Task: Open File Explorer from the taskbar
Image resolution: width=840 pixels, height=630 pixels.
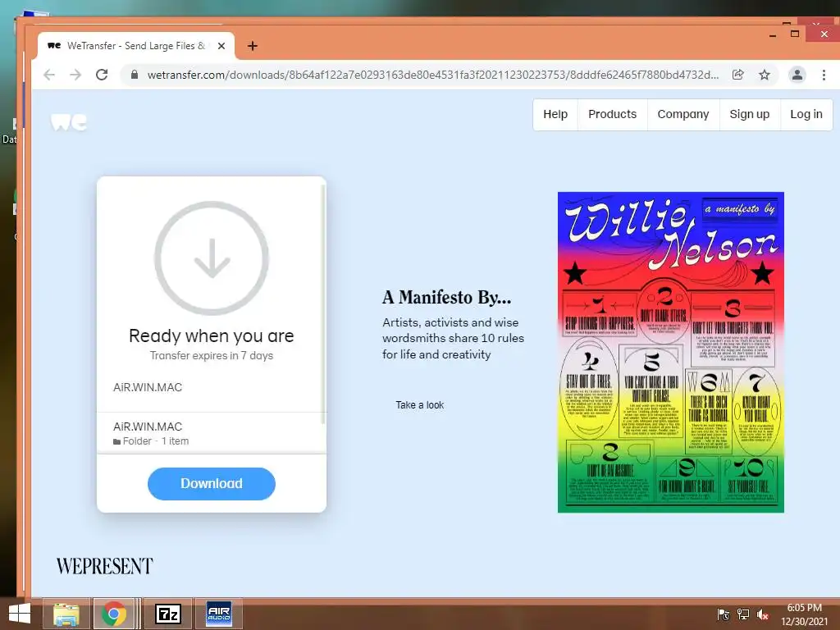Action: pos(66,614)
